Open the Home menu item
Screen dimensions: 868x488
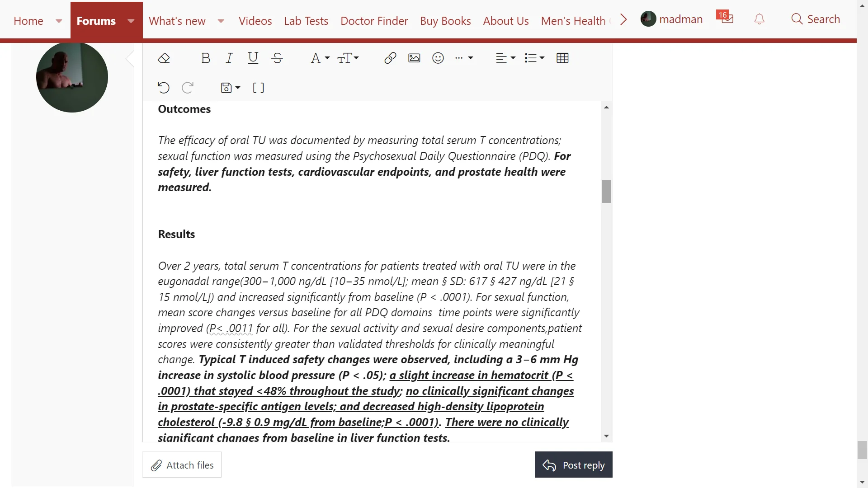[x=28, y=21]
